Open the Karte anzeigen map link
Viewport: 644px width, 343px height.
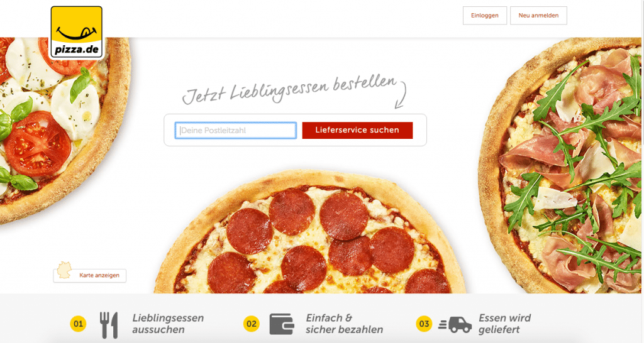pyautogui.click(x=99, y=275)
